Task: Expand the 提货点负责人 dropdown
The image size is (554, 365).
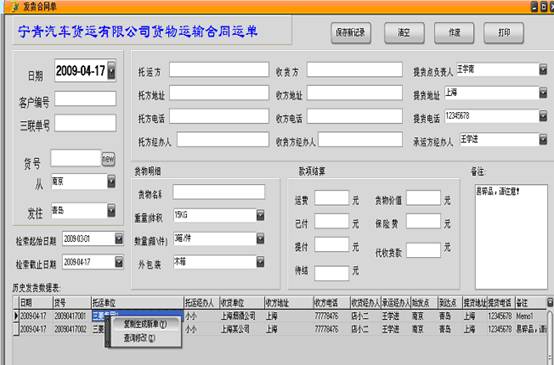Action: [x=543, y=70]
